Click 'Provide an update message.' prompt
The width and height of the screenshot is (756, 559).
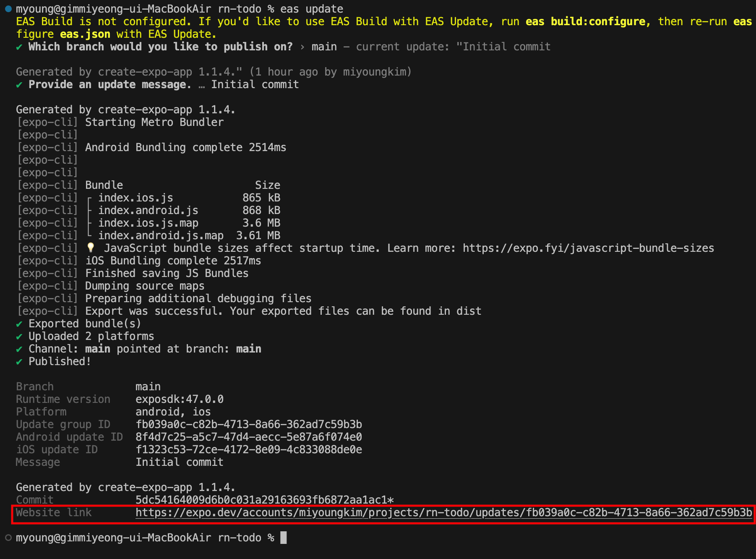[110, 85]
